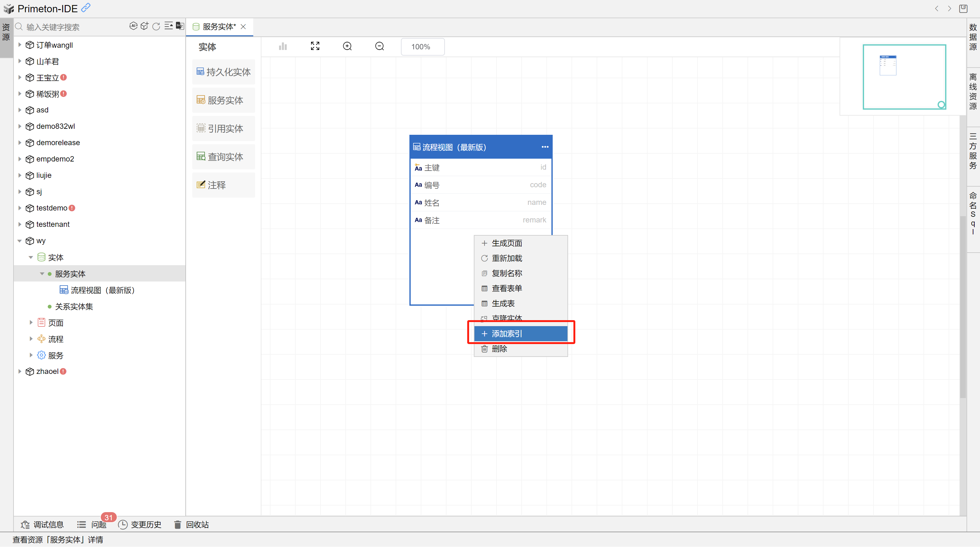Select 生成页面 in the context menu
Screen dimensions: 980x547
pos(507,243)
